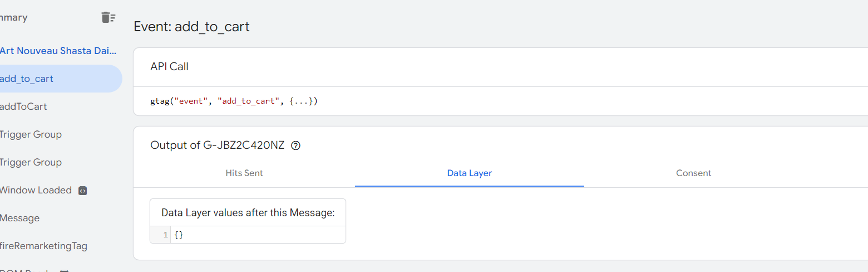Viewport: 868px width, 272px height.
Task: Clear the event list using the trash icon
Action: (108, 17)
